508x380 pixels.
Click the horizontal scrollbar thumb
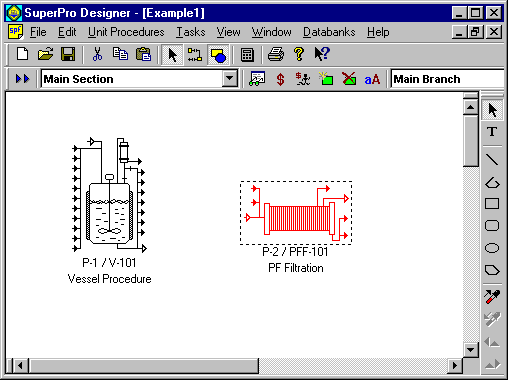[144, 366]
